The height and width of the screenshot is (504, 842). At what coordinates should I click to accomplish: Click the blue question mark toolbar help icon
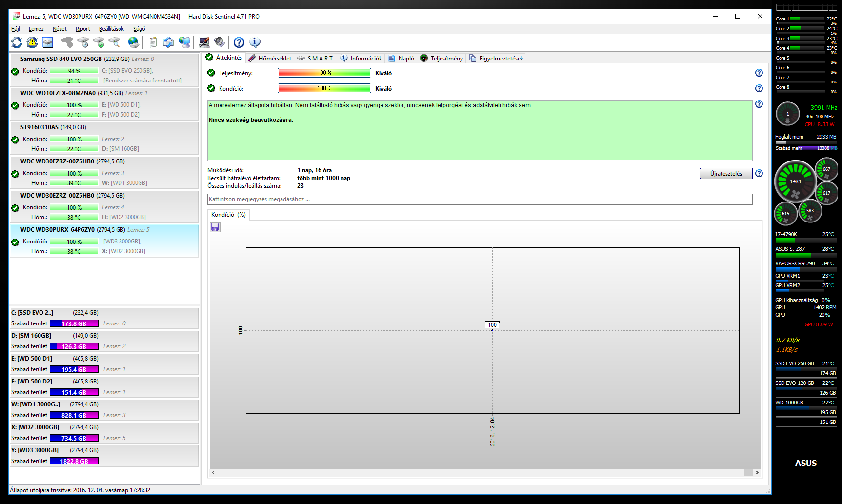pos(239,42)
